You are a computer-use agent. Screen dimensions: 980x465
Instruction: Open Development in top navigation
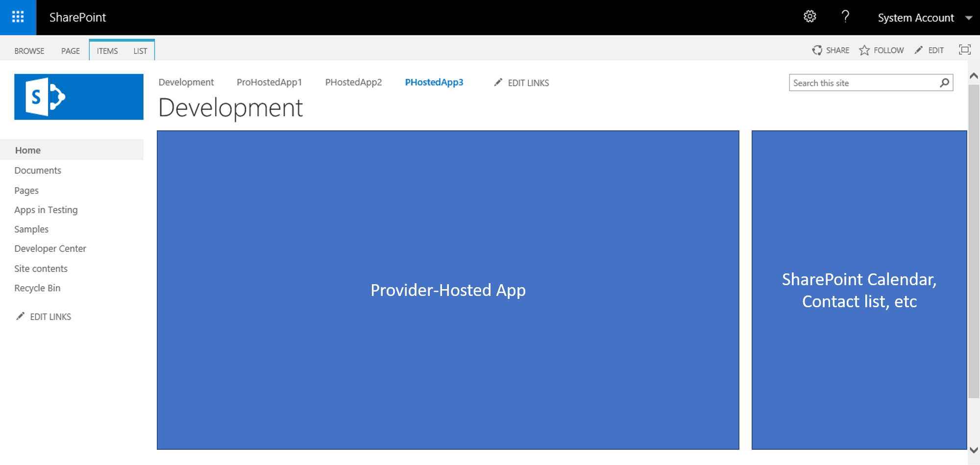pos(186,82)
